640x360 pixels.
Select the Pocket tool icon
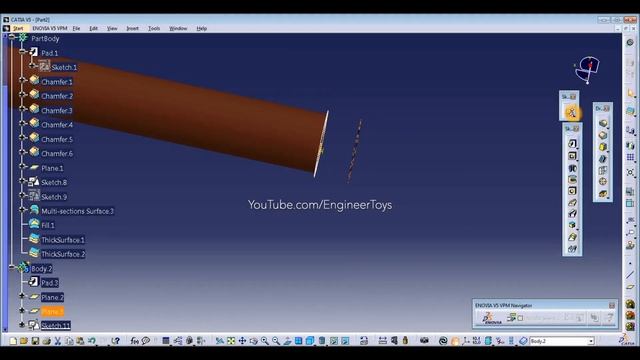(x=572, y=156)
